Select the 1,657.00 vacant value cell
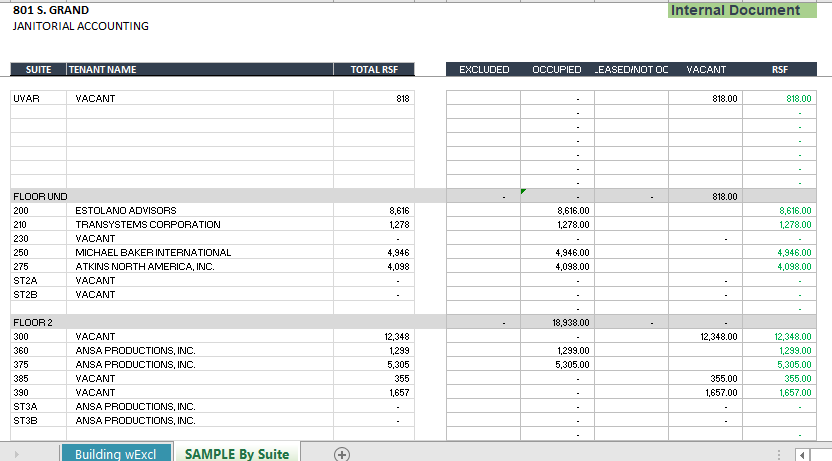This screenshot has height=461, width=832. [x=706, y=393]
